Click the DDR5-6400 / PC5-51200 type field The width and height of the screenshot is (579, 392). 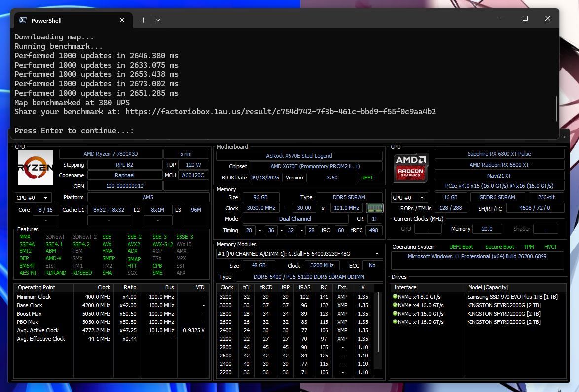click(x=309, y=277)
